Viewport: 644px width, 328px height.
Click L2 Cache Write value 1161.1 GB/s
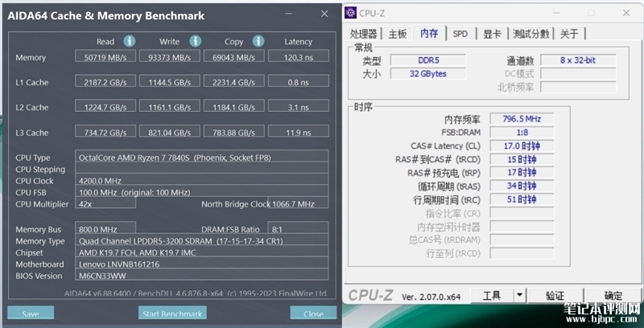(x=170, y=106)
